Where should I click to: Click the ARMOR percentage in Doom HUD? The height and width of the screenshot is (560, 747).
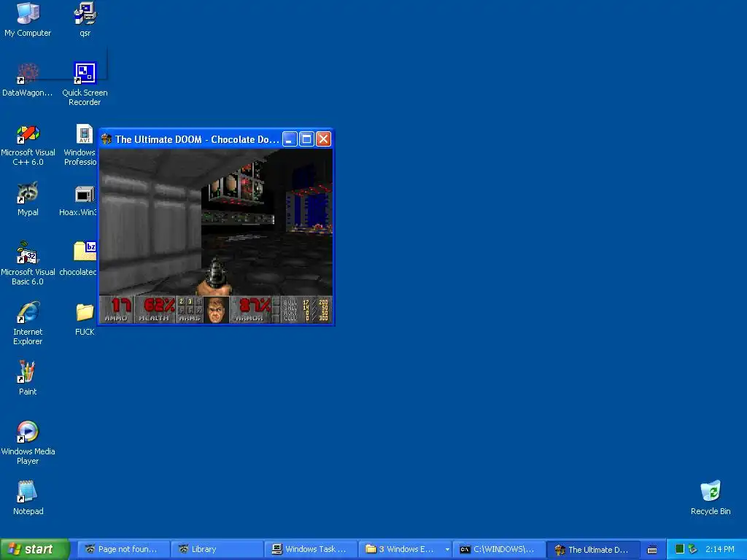point(252,309)
